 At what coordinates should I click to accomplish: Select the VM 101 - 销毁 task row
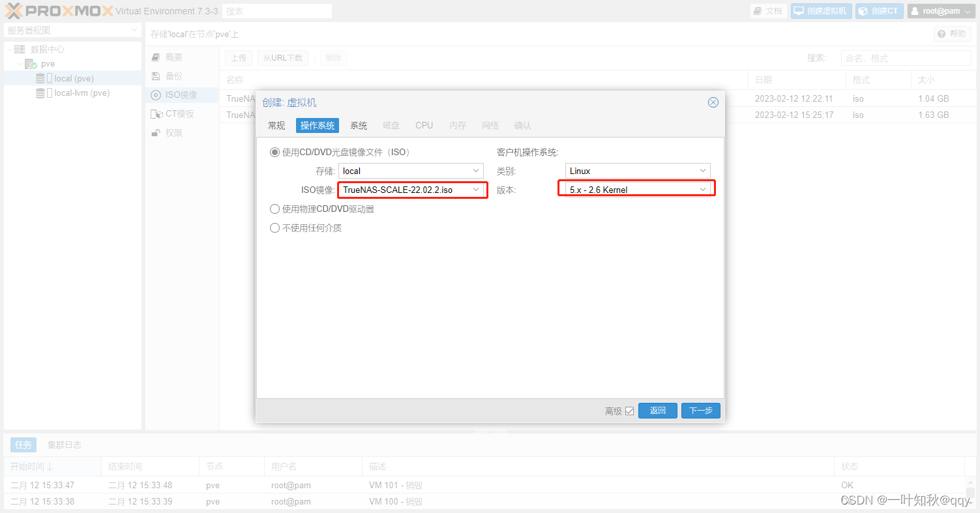click(484, 485)
